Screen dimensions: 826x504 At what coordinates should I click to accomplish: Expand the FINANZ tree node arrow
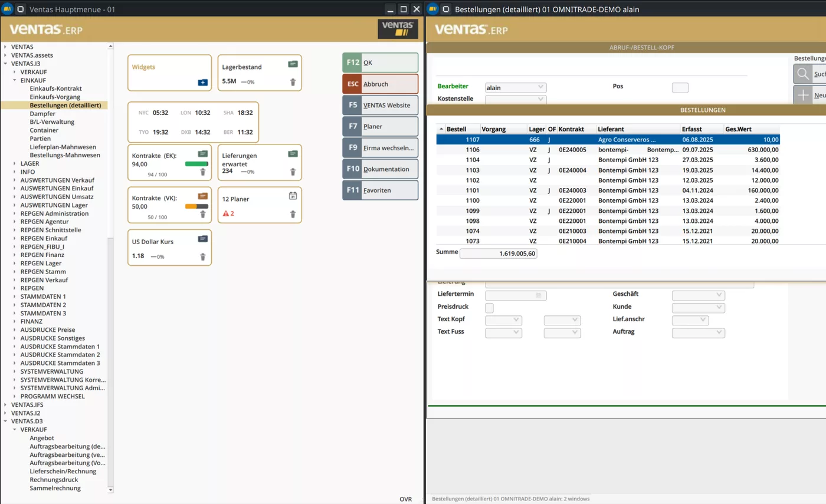tap(15, 321)
